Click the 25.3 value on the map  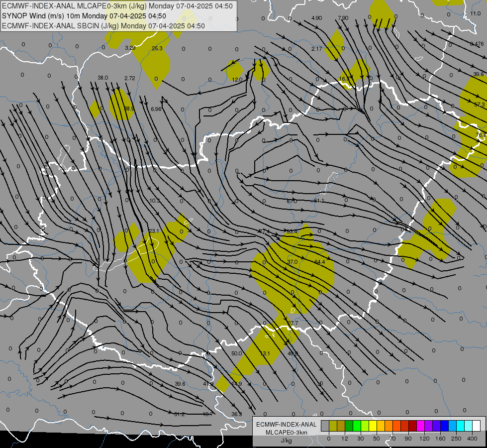click(157, 48)
